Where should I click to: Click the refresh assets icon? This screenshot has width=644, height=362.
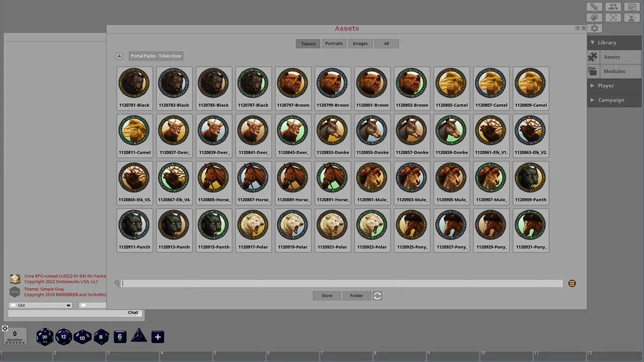tap(377, 296)
